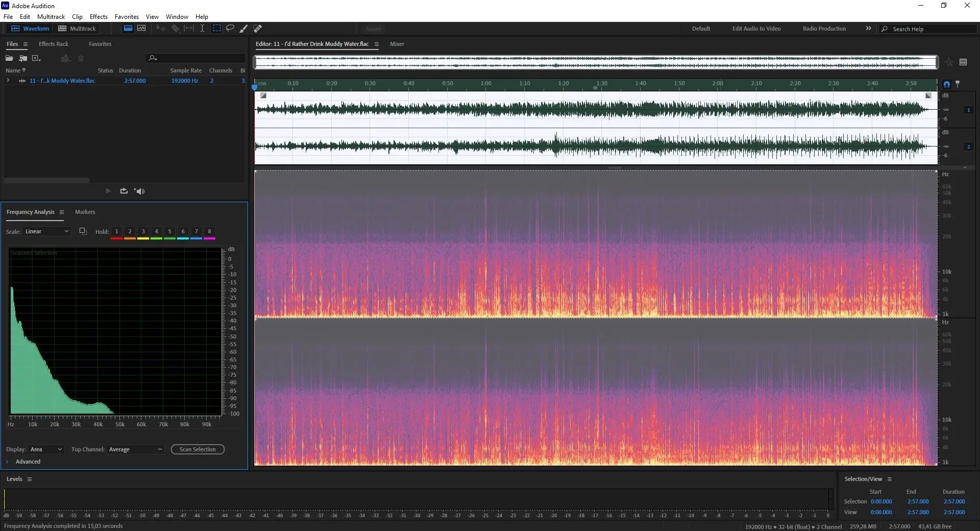Screen dimensions: 980x531
Task: Select the Slip tool in toolbar
Action: [189, 29]
